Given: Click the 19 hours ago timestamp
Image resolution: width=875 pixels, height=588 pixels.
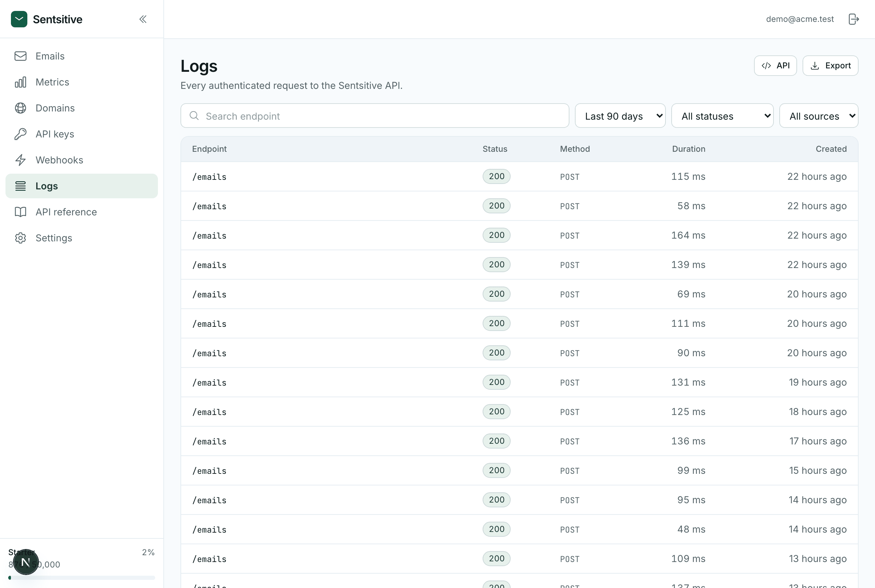Looking at the screenshot, I should pos(817,382).
